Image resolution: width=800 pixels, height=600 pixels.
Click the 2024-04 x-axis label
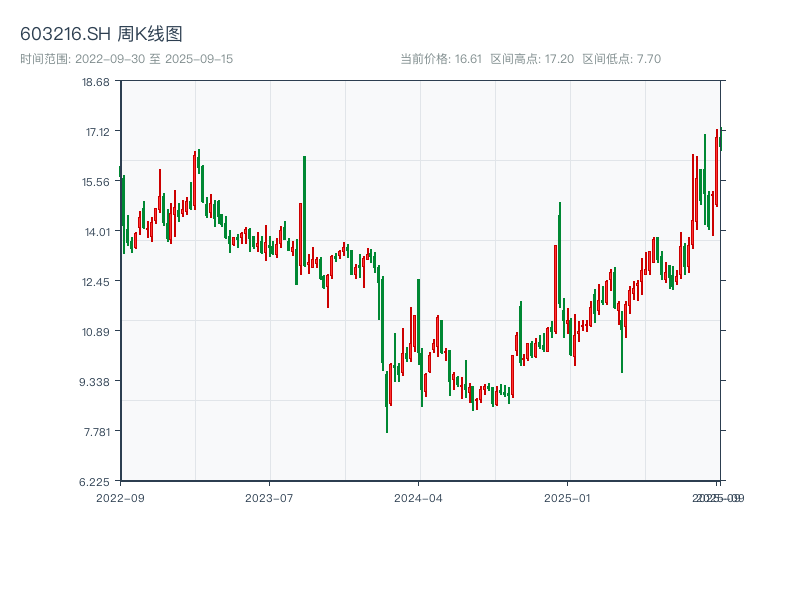coord(418,498)
